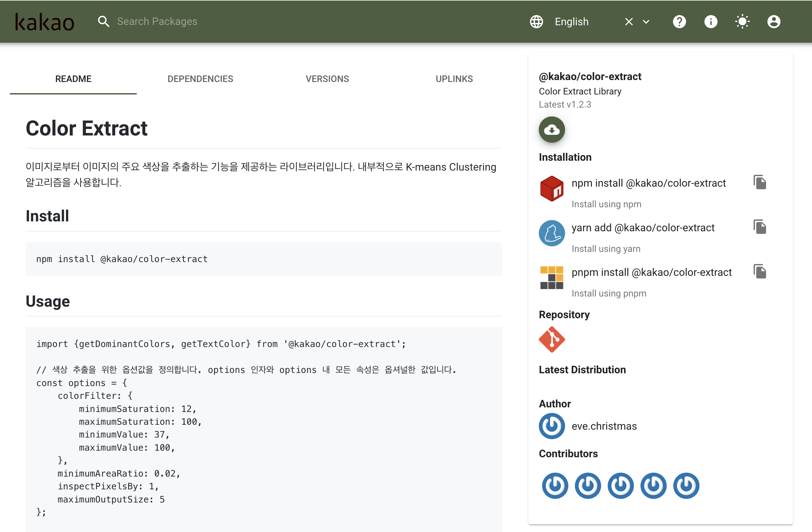Expand the language dropdown chevron
812x532 pixels.
(646, 22)
